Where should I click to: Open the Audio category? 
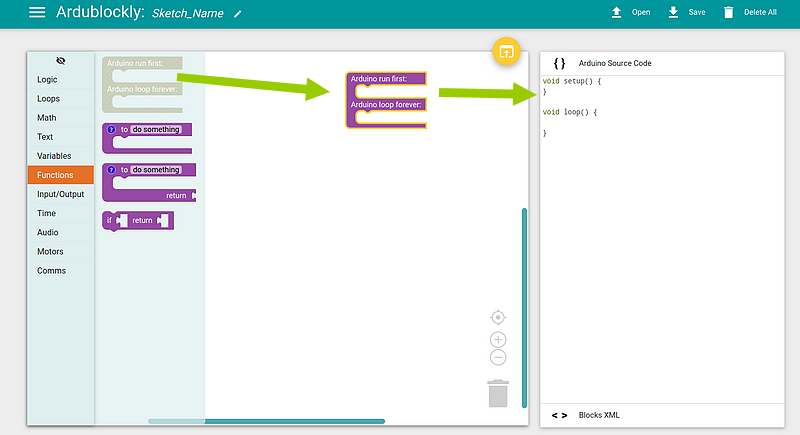[x=61, y=233]
